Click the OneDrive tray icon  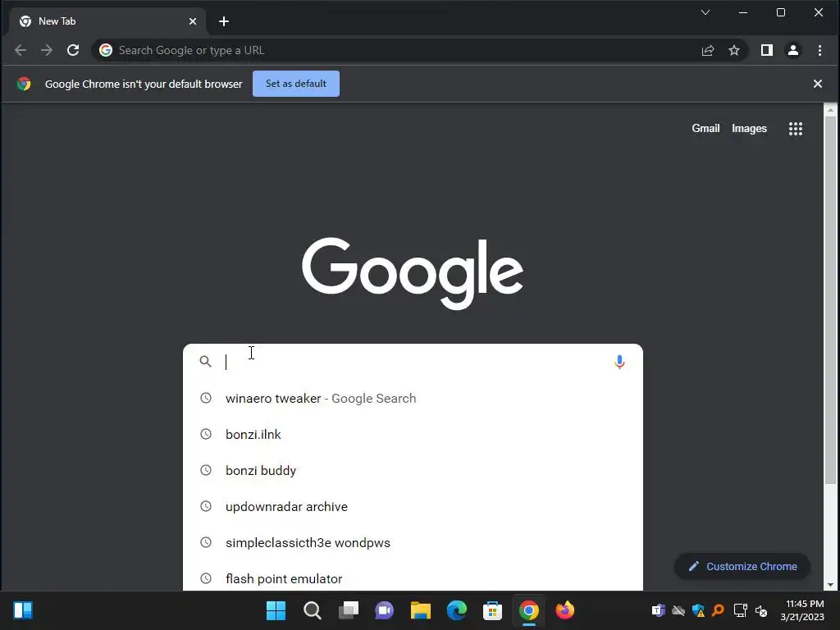678,610
